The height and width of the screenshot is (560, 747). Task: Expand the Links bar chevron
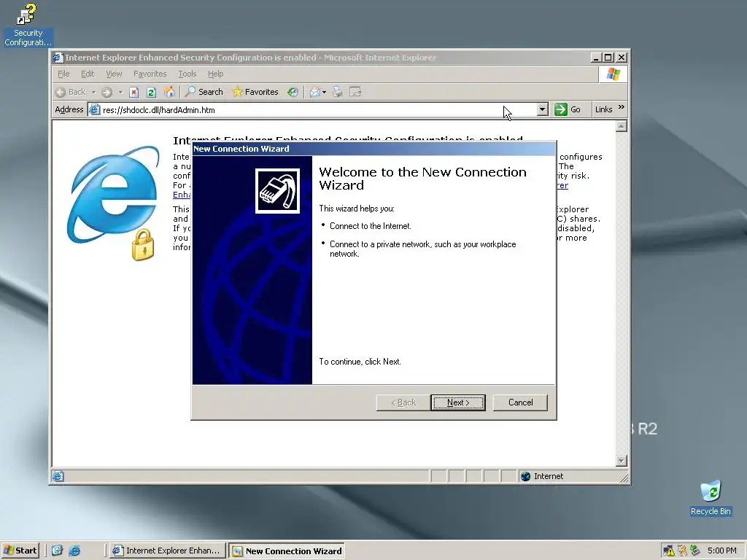[x=622, y=108]
